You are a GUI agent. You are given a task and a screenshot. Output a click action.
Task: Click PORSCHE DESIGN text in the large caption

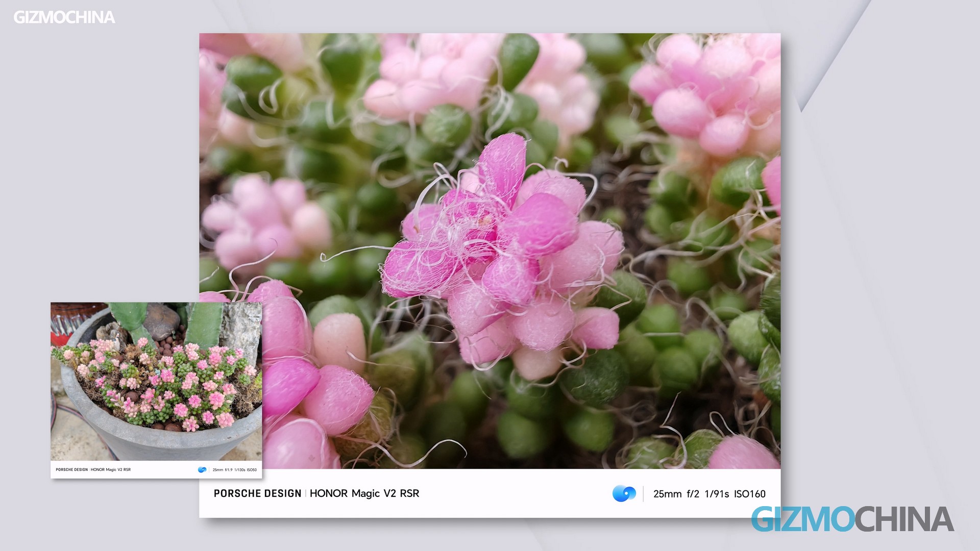[257, 493]
